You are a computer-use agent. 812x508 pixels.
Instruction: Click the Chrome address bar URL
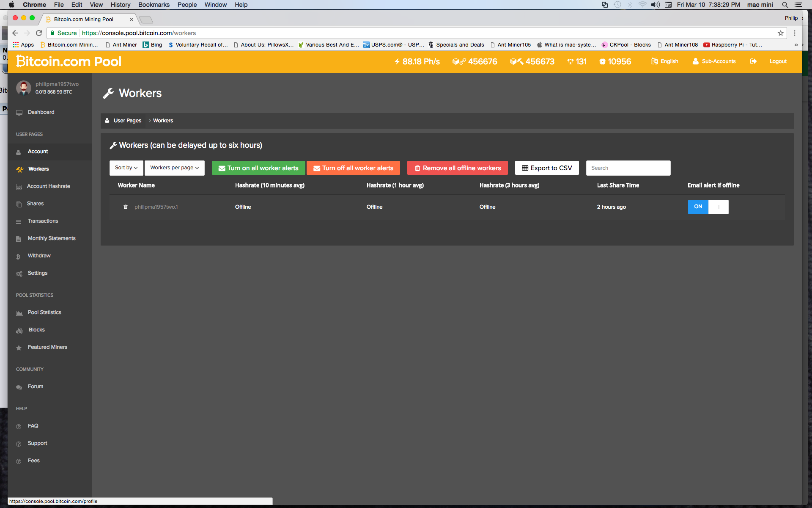139,33
